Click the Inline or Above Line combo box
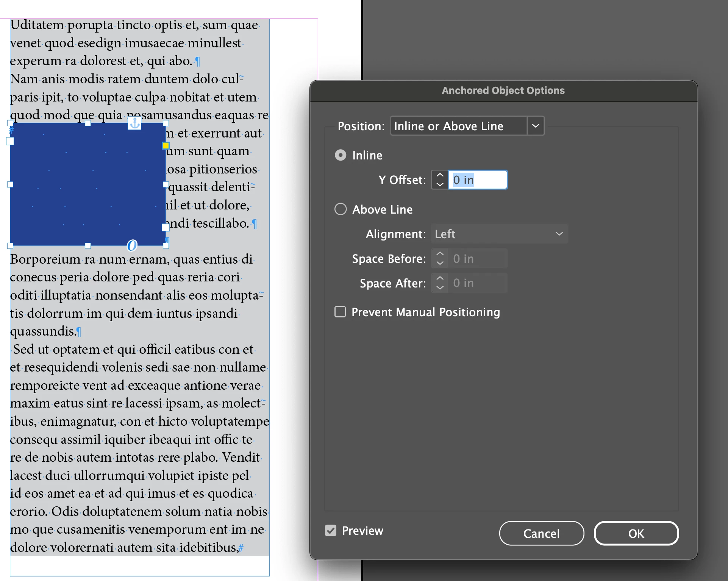 point(458,126)
